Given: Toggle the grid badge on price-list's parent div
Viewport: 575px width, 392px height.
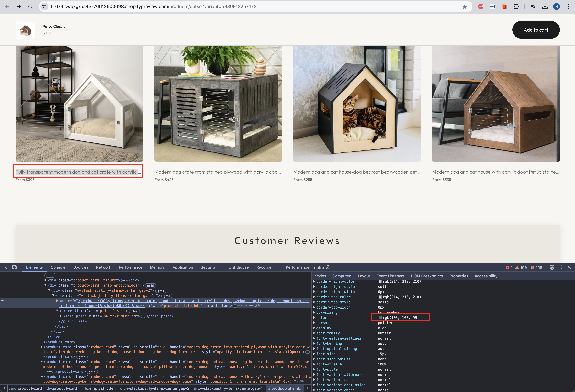Looking at the screenshot, I should pyautogui.click(x=167, y=296).
